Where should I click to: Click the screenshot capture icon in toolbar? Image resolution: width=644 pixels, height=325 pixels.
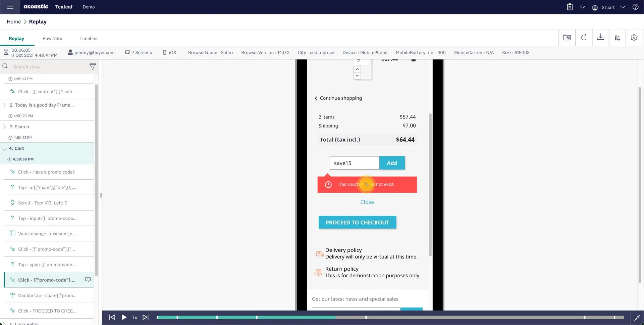(567, 38)
